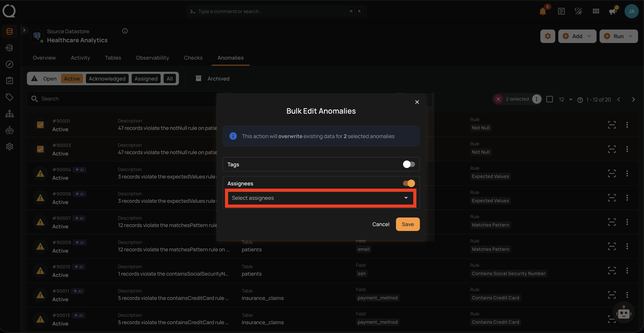Show All open anomalies
Image resolution: width=644 pixels, height=333 pixels.
[170, 78]
